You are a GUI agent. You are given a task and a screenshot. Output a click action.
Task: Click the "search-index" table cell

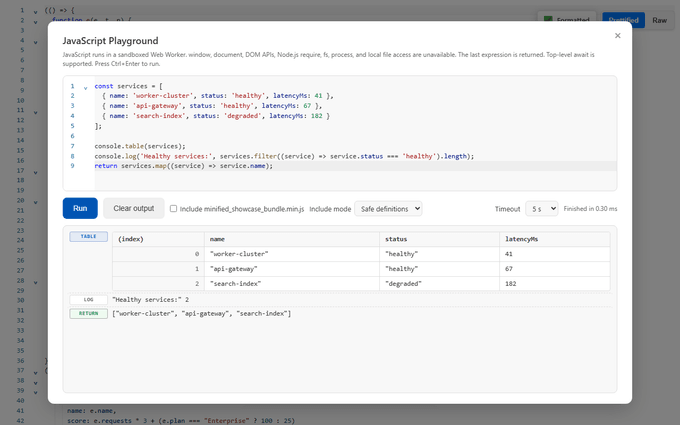(x=292, y=284)
